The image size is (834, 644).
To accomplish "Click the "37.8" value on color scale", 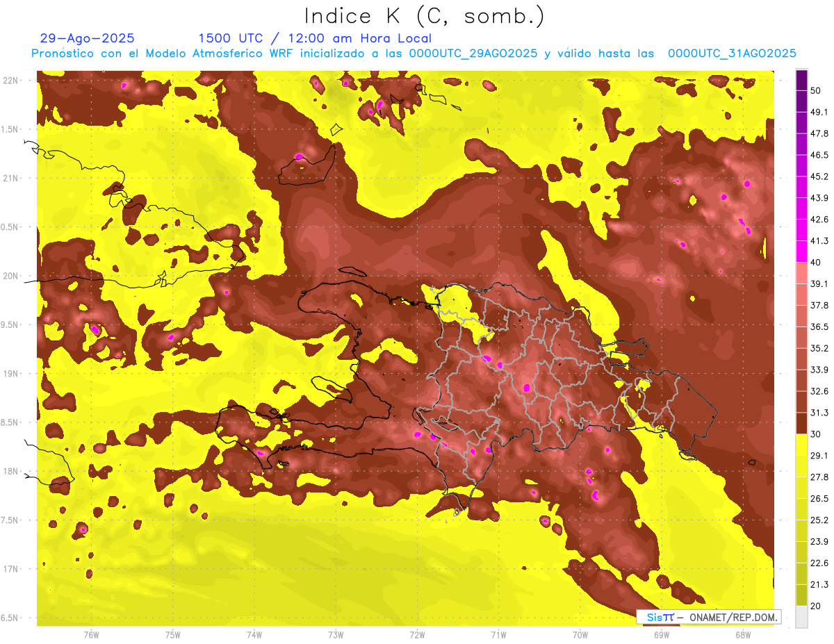I will 818,306.
